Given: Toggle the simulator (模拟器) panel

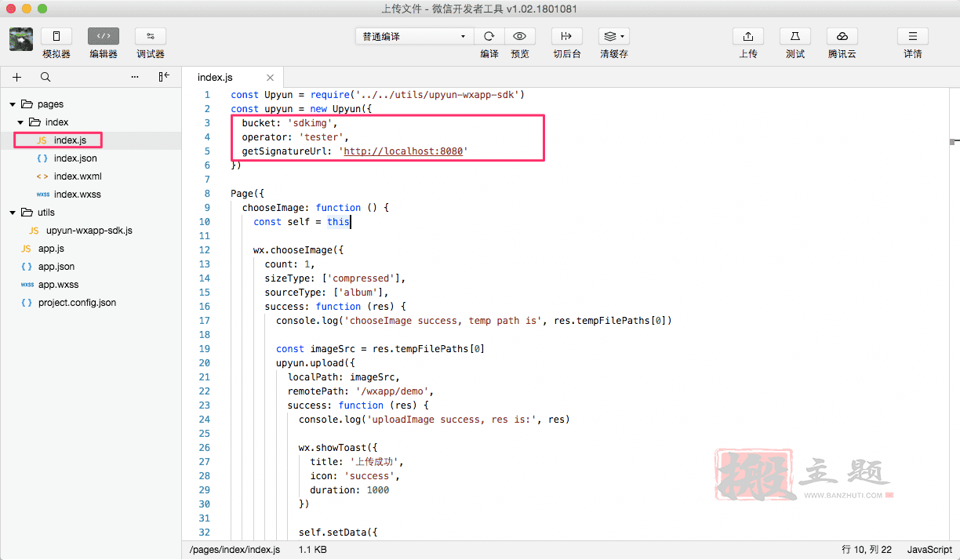Looking at the screenshot, I should coord(56,36).
